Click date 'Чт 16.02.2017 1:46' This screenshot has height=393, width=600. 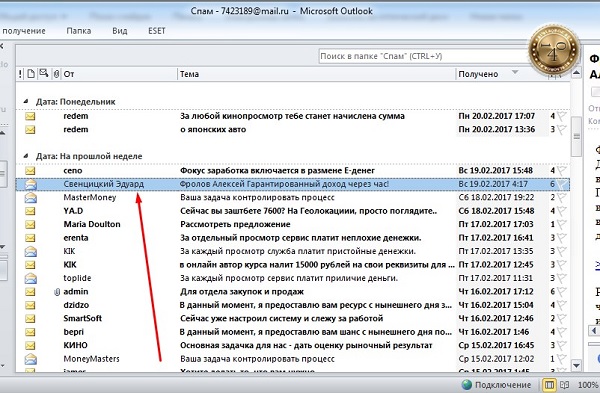[x=494, y=332]
